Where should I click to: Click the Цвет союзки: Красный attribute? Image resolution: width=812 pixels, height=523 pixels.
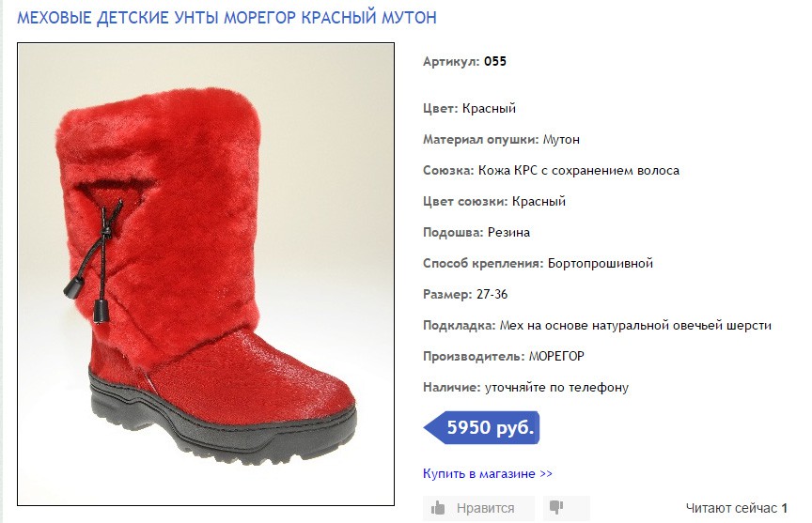(x=494, y=202)
